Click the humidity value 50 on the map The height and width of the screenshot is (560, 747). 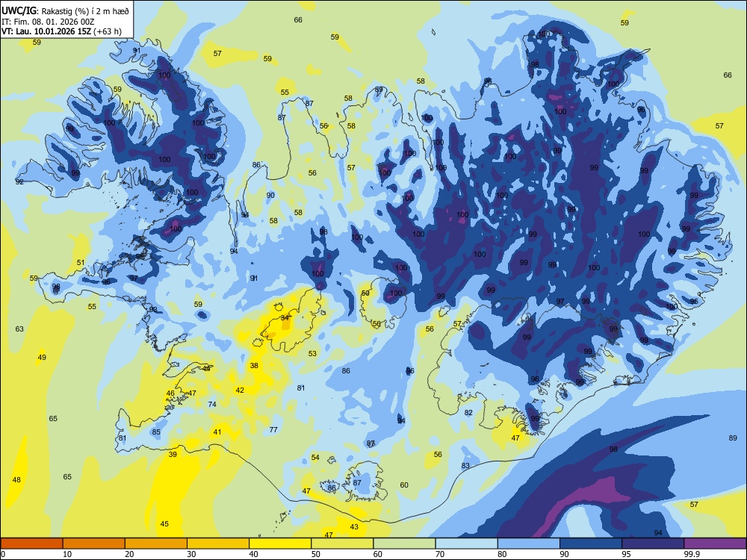pos(365,293)
